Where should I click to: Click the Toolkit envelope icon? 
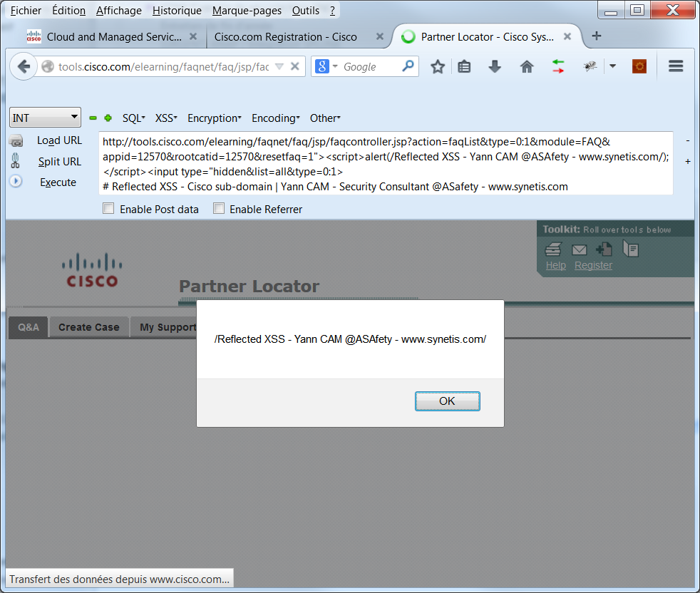[x=580, y=250]
